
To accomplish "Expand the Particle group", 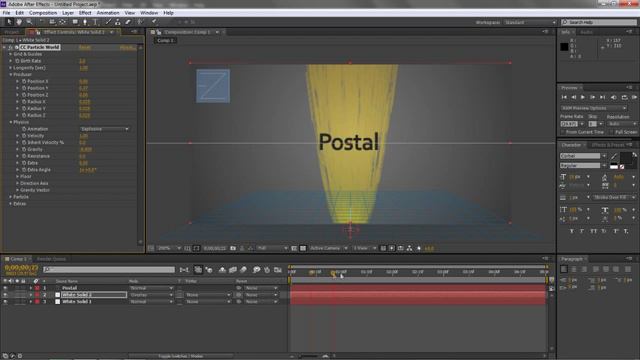I will tap(11, 197).
